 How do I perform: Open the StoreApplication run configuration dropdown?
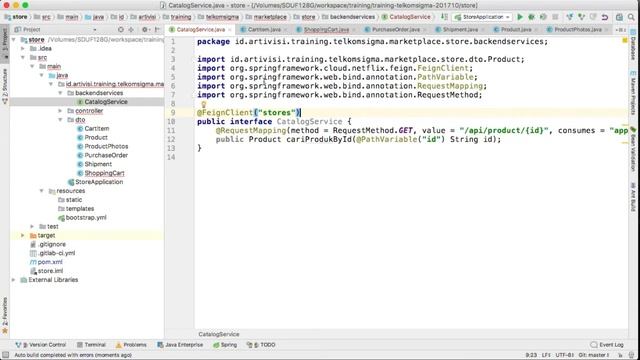pyautogui.click(x=482, y=17)
